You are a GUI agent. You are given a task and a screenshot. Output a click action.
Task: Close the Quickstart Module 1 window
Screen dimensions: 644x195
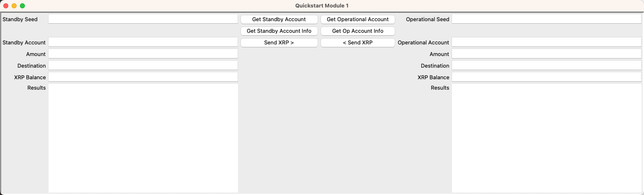pyautogui.click(x=6, y=6)
